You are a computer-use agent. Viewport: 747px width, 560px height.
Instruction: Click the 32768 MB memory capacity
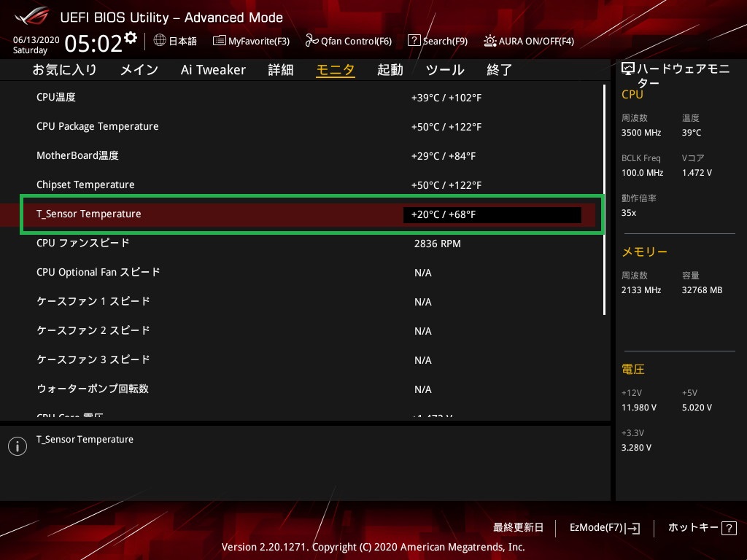[x=702, y=290]
